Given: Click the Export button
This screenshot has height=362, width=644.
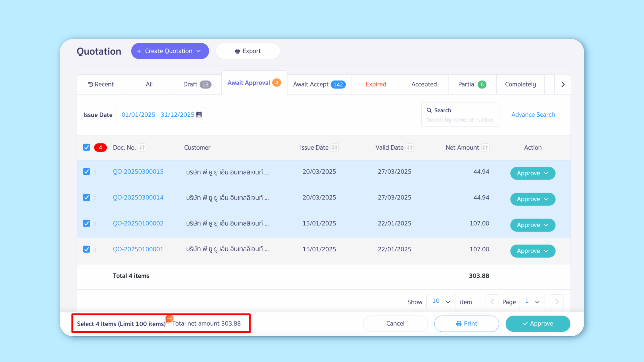Looking at the screenshot, I should coord(248,51).
